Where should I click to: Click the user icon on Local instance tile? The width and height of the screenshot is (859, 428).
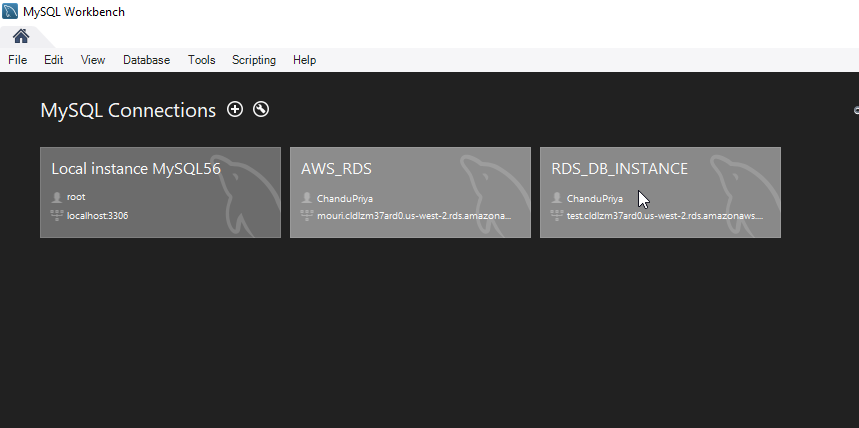click(x=57, y=198)
